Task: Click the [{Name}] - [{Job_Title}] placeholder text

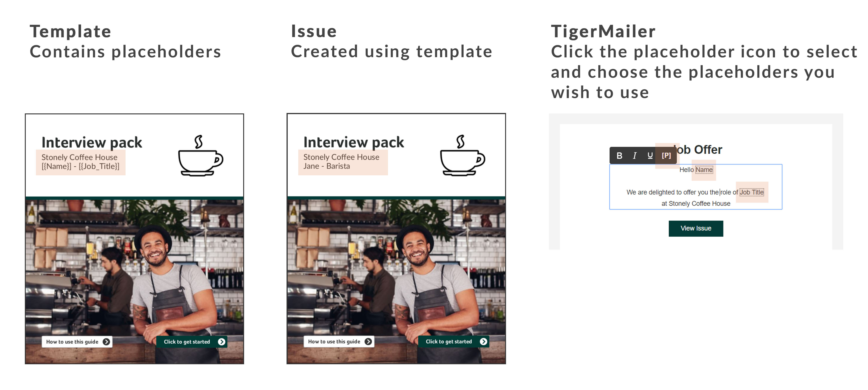Action: click(x=81, y=166)
